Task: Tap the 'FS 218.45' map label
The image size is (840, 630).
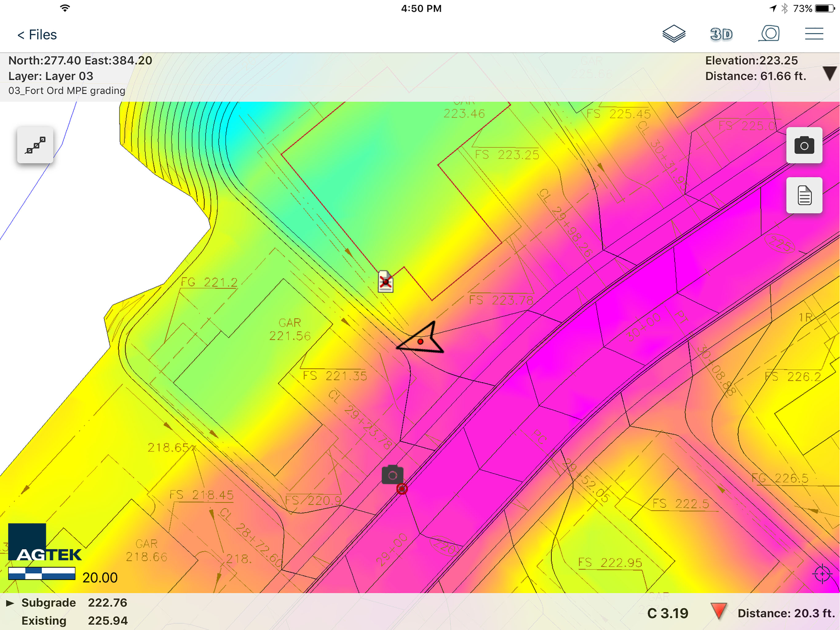Action: [201, 495]
